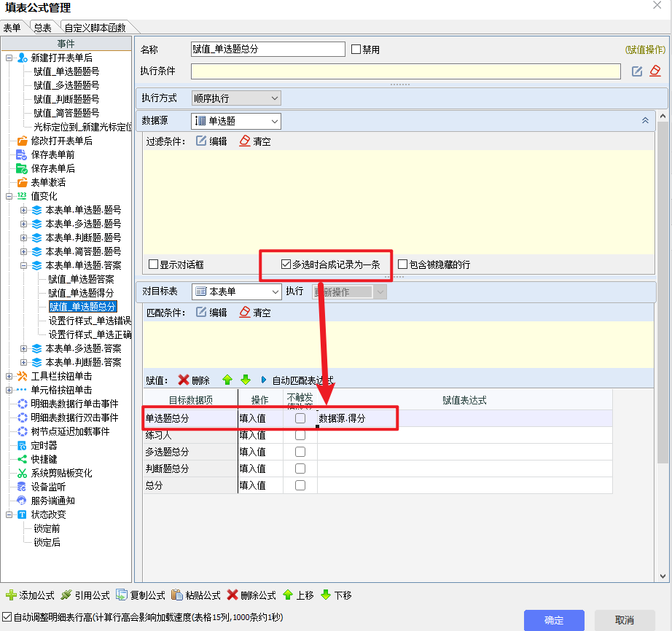Click 引用公式 icon in bottom toolbar
Viewport: 672px width, 631px height.
pos(66,595)
